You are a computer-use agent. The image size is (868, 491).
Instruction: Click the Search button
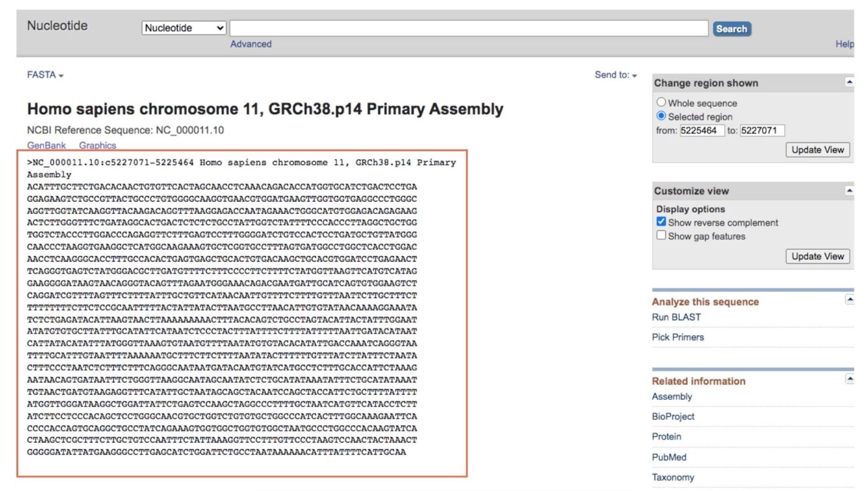pos(731,28)
